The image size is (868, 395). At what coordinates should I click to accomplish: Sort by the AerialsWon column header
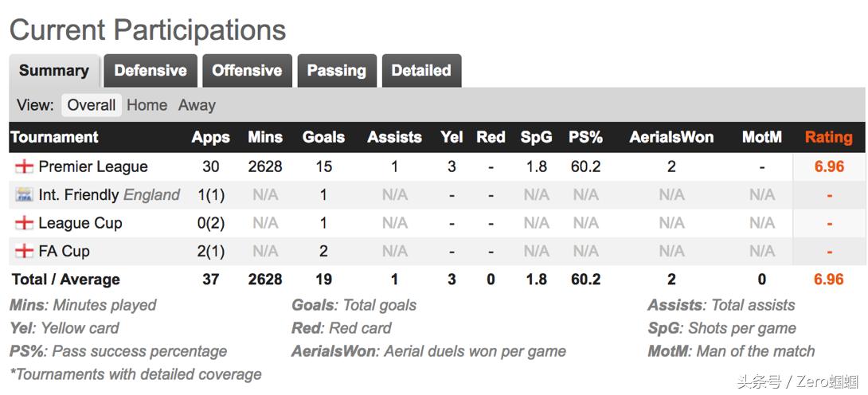point(671,137)
